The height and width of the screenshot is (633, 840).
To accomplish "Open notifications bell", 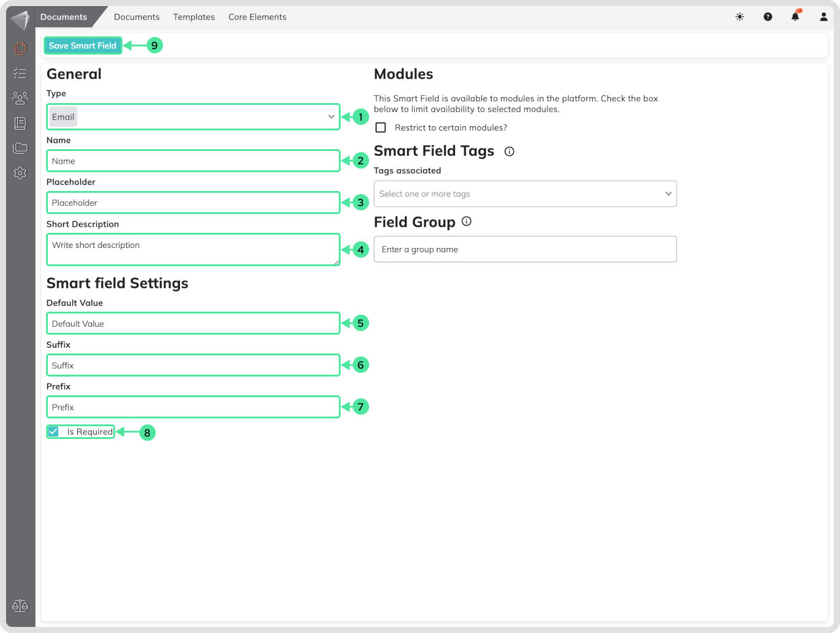I will (795, 17).
